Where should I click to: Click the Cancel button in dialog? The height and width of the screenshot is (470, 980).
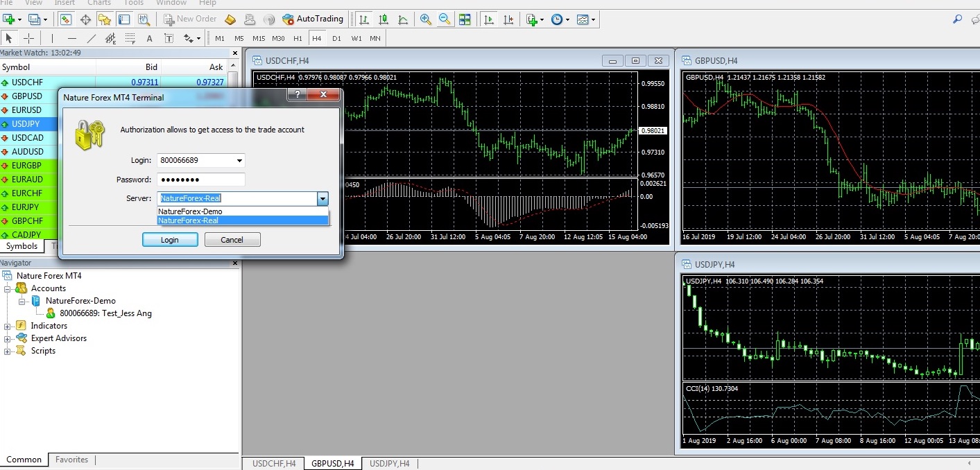(x=232, y=240)
